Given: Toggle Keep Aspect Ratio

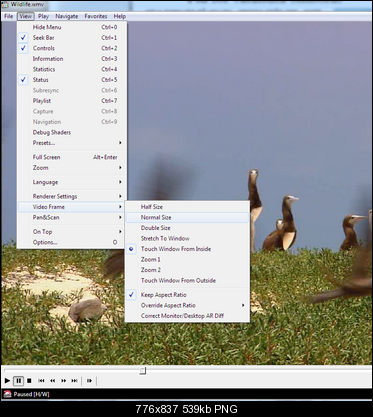Looking at the screenshot, I should [187, 295].
